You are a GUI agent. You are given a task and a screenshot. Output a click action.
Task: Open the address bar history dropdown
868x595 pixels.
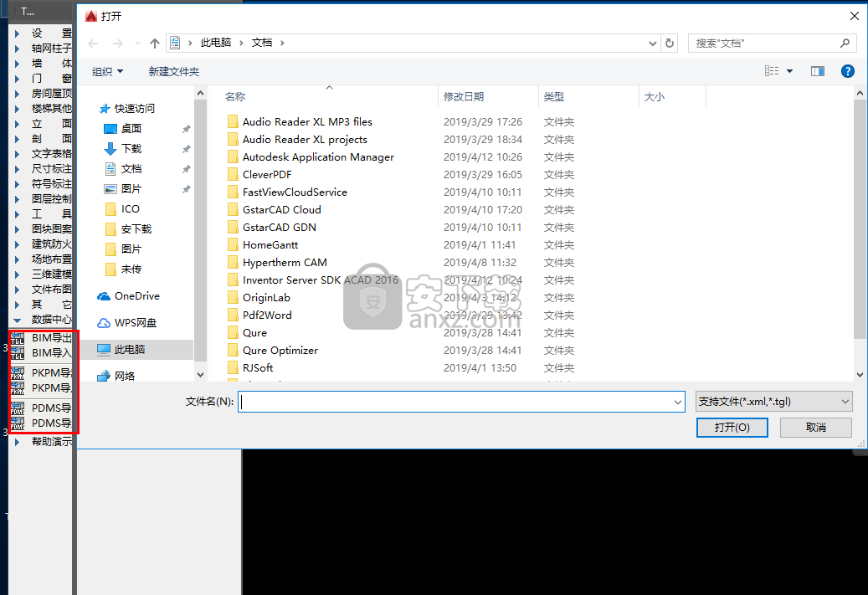[653, 44]
